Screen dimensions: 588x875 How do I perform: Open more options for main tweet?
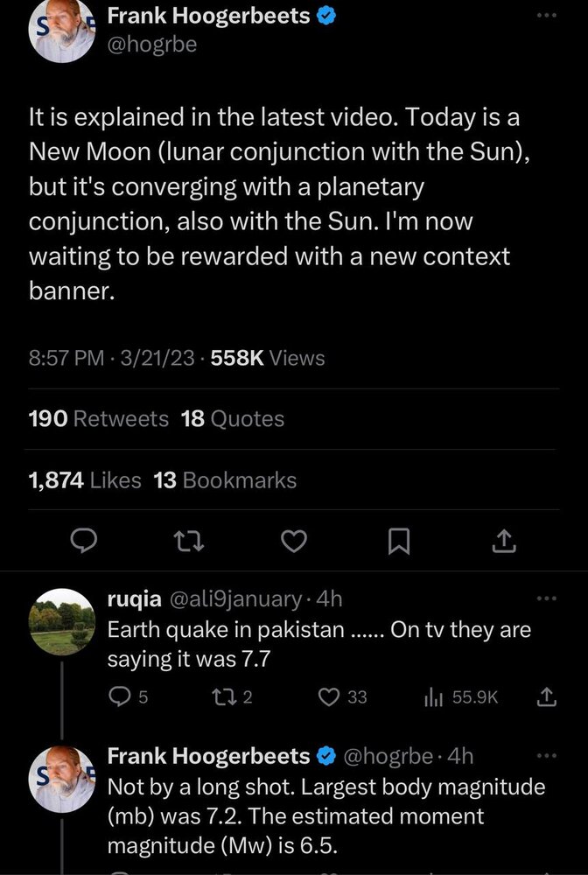tap(547, 16)
